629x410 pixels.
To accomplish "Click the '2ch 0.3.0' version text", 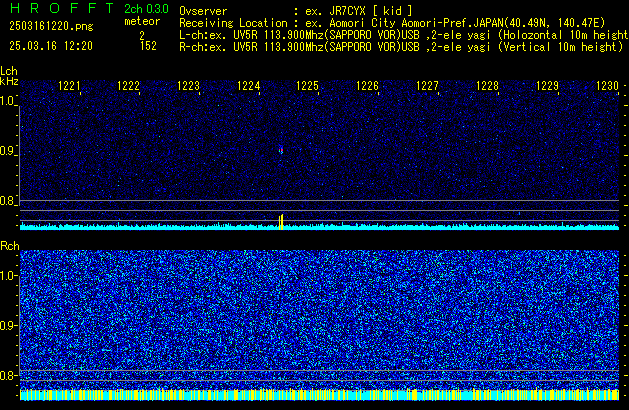I will (146, 9).
